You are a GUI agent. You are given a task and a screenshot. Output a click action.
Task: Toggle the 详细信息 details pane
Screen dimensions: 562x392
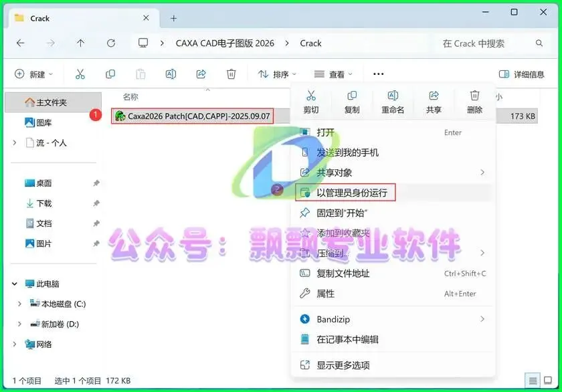point(521,74)
